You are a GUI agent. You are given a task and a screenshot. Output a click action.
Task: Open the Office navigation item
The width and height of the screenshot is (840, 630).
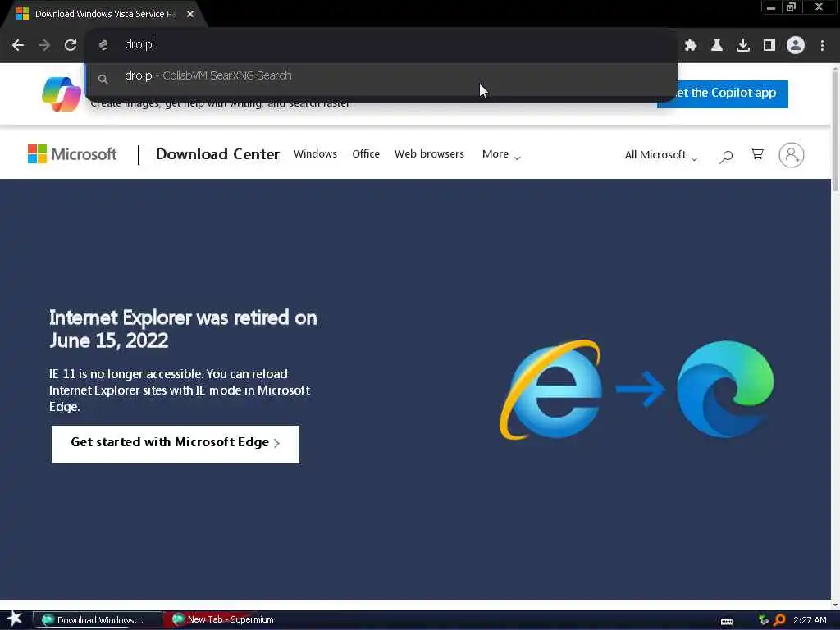(365, 153)
